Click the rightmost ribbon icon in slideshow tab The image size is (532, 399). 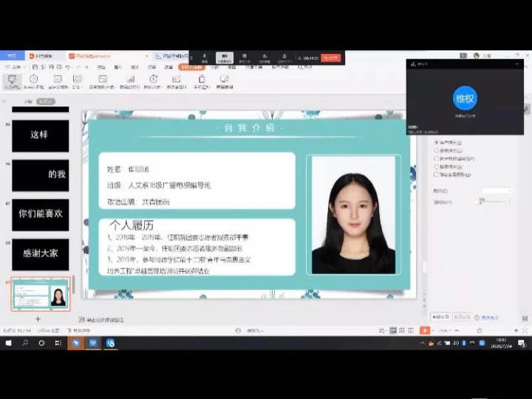[x=223, y=80]
